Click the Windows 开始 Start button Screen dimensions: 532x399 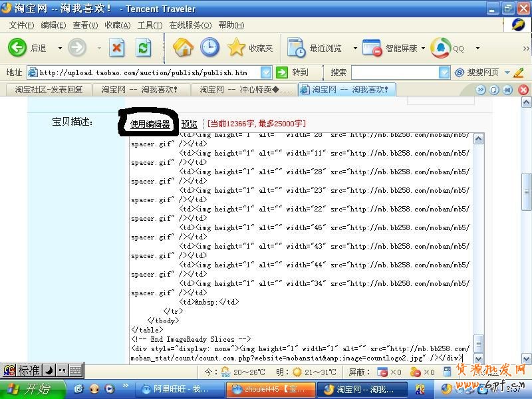33,389
